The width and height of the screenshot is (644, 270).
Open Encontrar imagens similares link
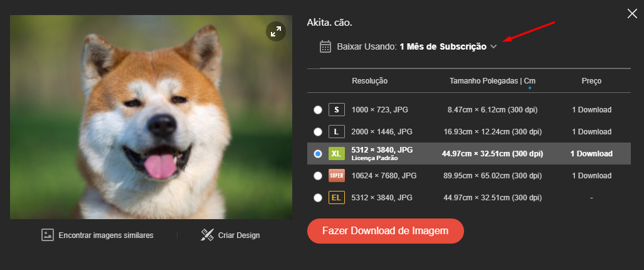point(106,235)
